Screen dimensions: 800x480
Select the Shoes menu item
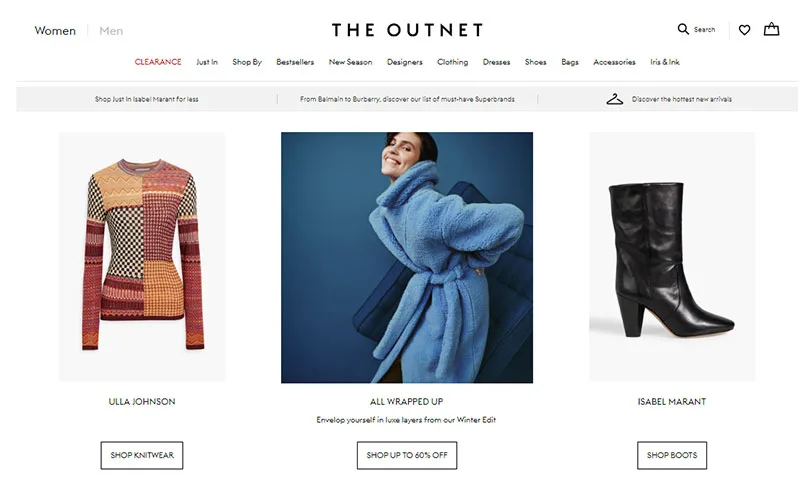(x=535, y=62)
